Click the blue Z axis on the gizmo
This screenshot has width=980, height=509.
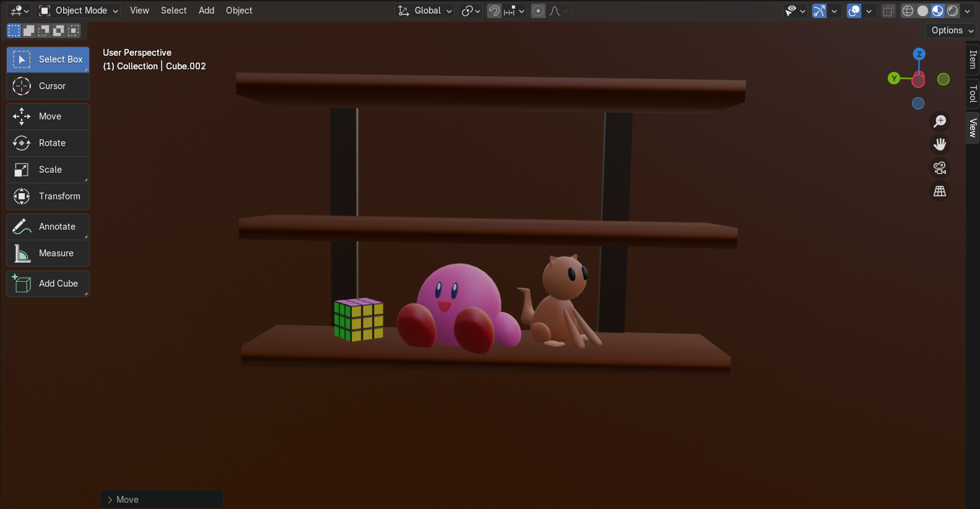point(919,54)
